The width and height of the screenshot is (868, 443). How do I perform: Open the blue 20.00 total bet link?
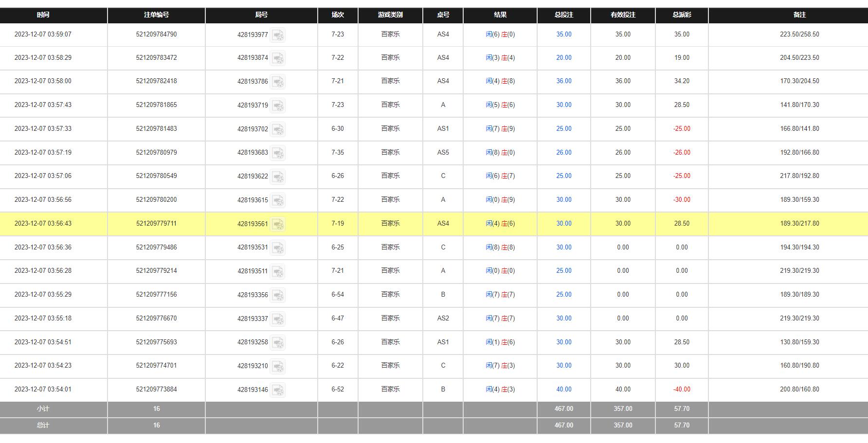(x=564, y=58)
